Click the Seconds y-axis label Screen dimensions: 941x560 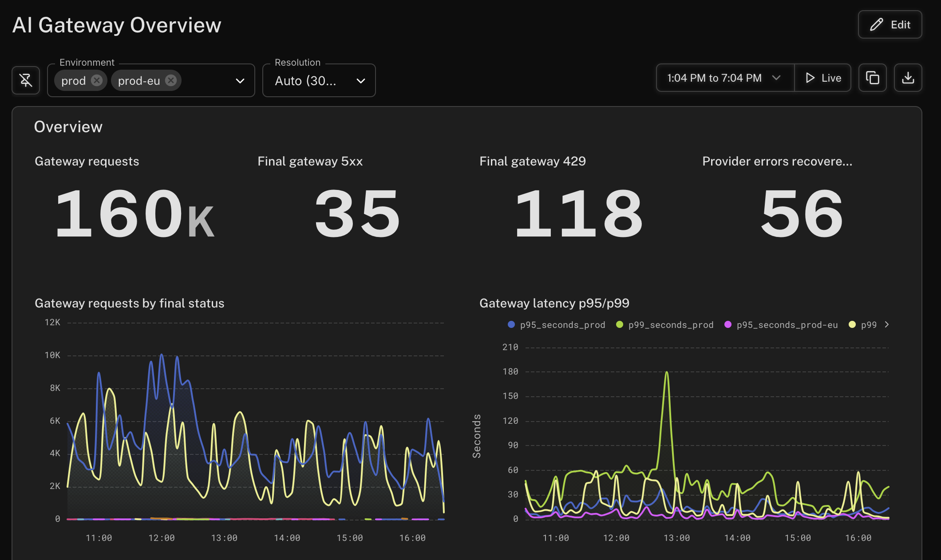point(477,436)
